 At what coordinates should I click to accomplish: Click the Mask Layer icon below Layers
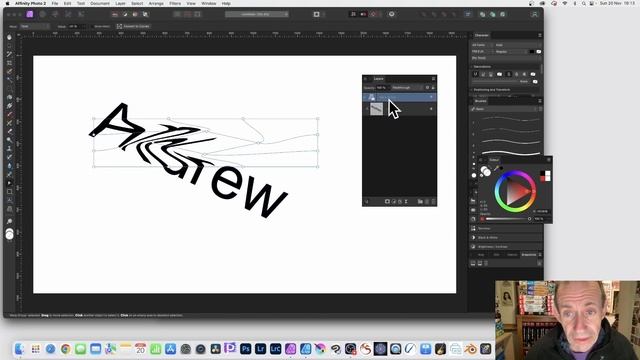[x=387, y=202]
